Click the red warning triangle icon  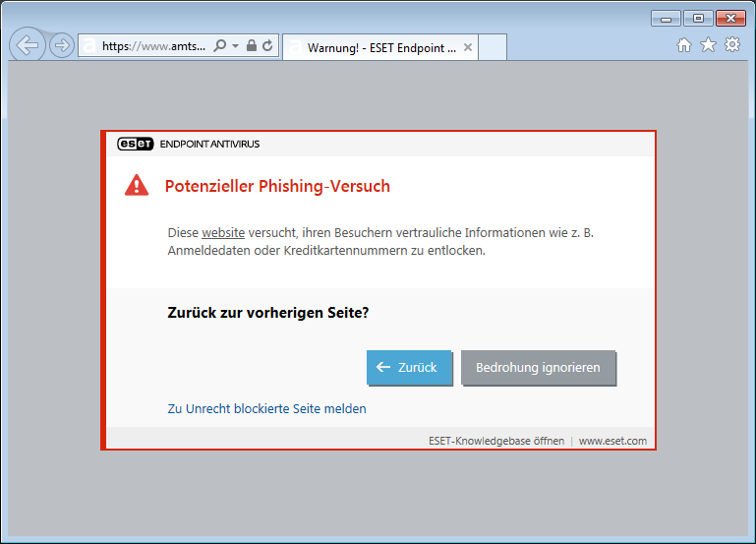pyautogui.click(x=137, y=185)
